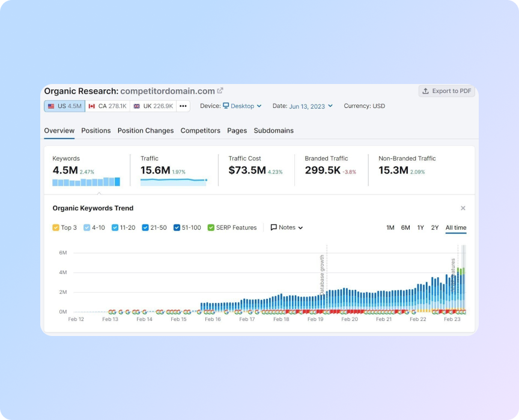
Task: Expand the Device Desktop dropdown arrow
Action: (x=259, y=106)
